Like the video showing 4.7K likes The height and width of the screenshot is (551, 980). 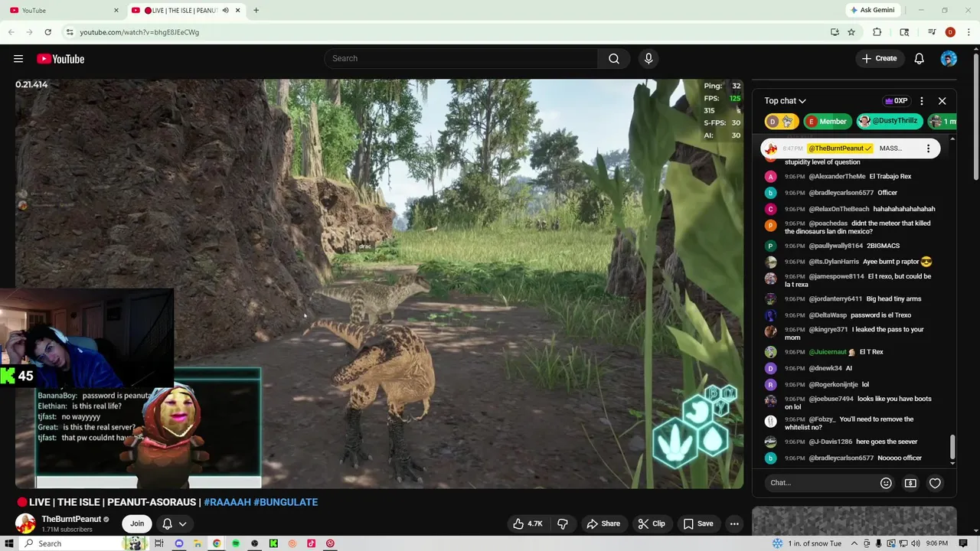click(528, 523)
